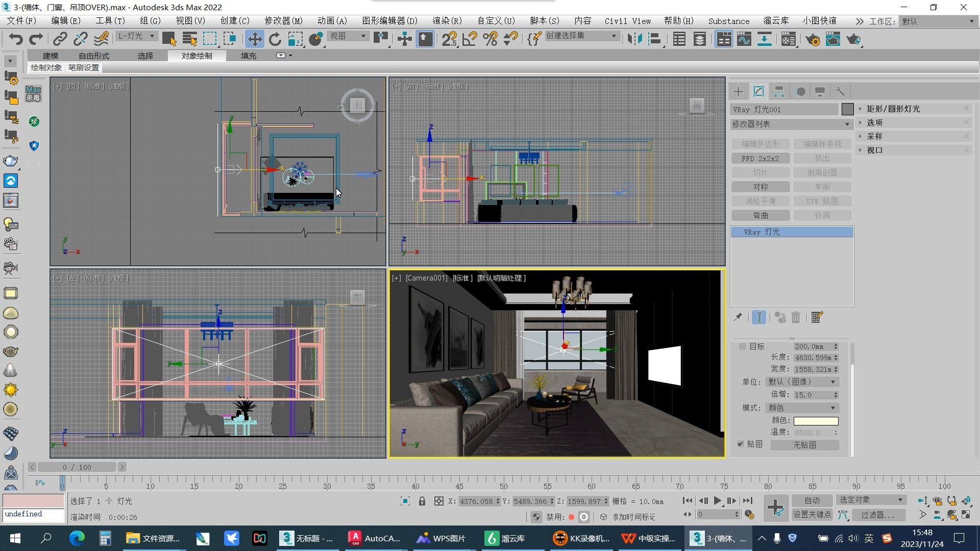
Task: Enable the 目标 checkbox in light parameters
Action: click(742, 346)
